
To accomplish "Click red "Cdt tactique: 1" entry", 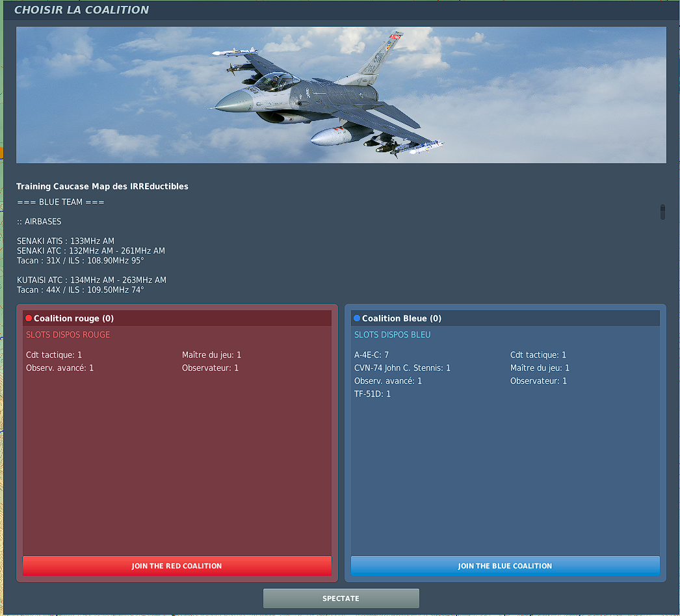I will pos(54,355).
